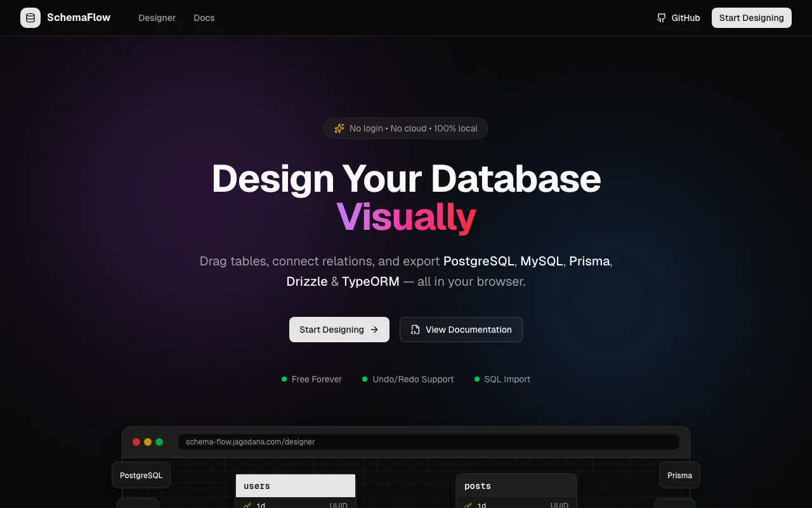Click the red traffic light dot in browser mockup

click(136, 441)
